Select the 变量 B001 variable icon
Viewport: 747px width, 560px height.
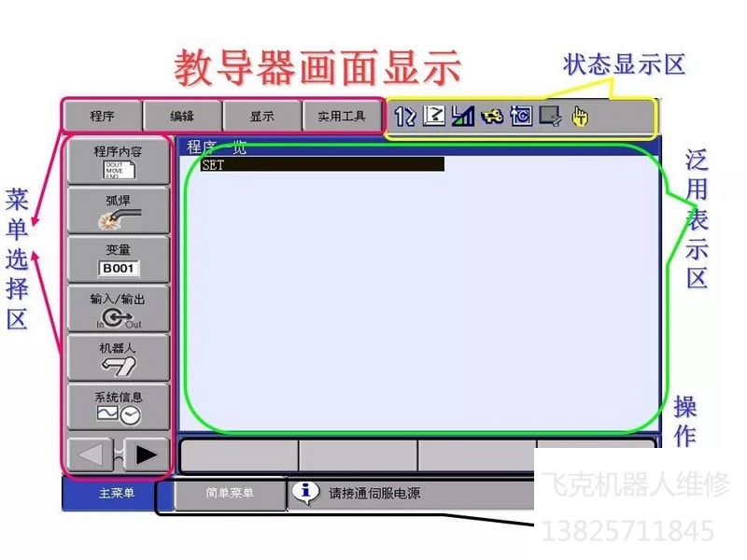(117, 259)
